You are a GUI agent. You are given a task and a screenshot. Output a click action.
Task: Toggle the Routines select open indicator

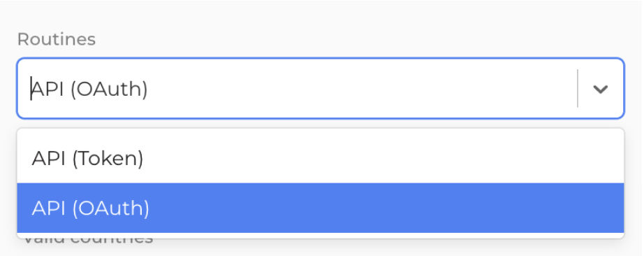click(601, 89)
